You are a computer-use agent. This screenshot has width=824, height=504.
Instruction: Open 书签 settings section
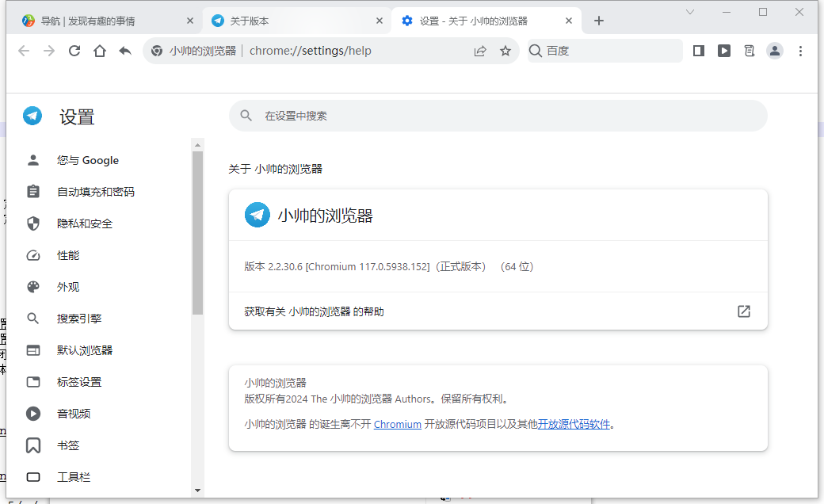point(68,445)
